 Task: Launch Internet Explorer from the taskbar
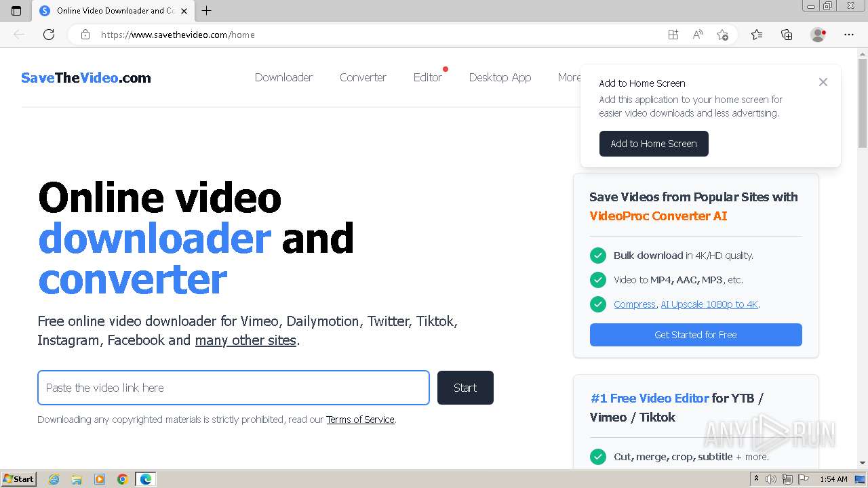click(x=54, y=479)
